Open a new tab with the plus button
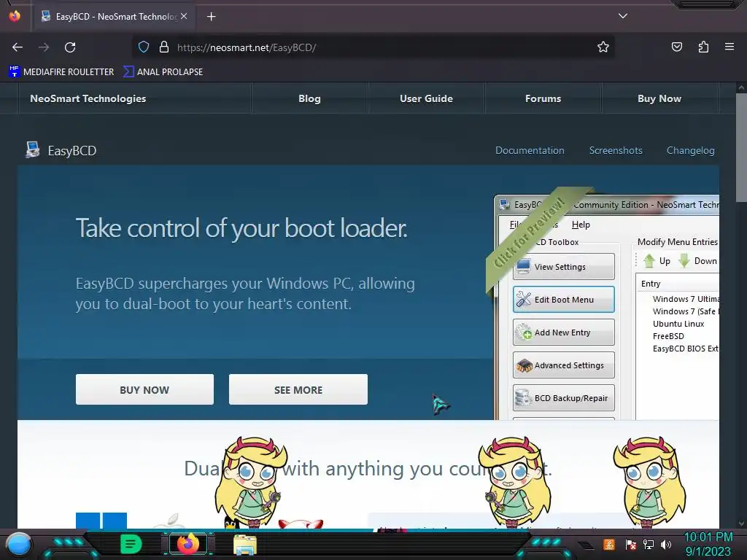The height and width of the screenshot is (560, 747). click(211, 17)
